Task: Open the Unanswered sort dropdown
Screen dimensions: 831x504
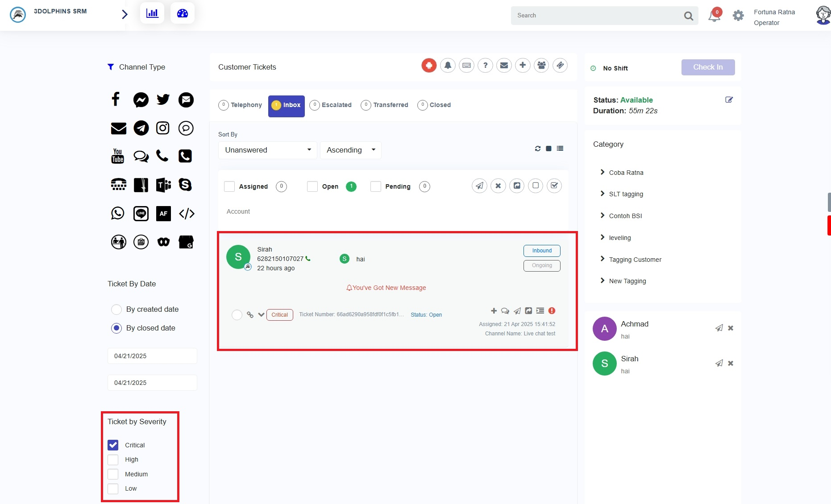Action: (268, 150)
